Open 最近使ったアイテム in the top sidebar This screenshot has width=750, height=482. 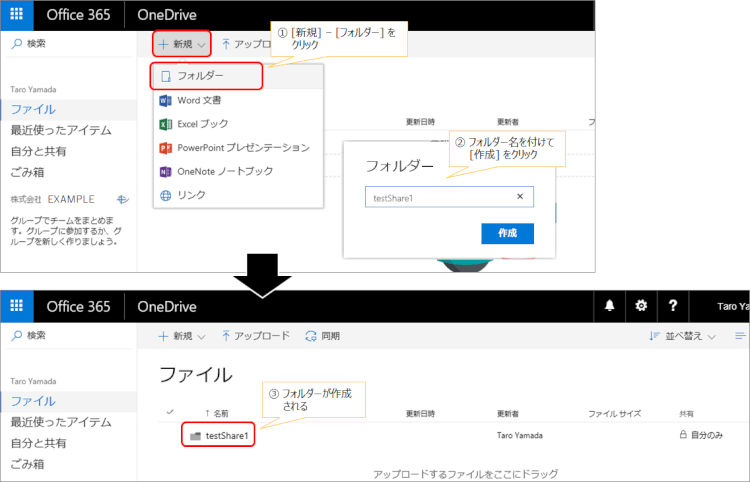coord(61,131)
